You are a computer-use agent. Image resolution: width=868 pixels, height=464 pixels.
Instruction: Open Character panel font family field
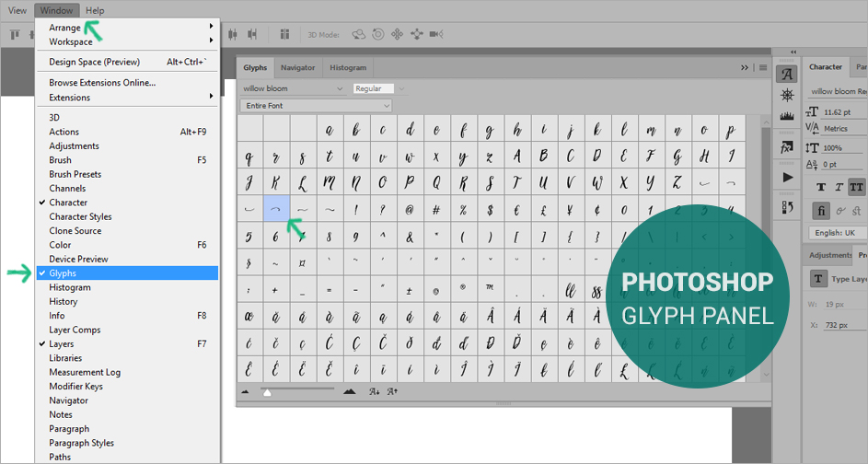837,91
